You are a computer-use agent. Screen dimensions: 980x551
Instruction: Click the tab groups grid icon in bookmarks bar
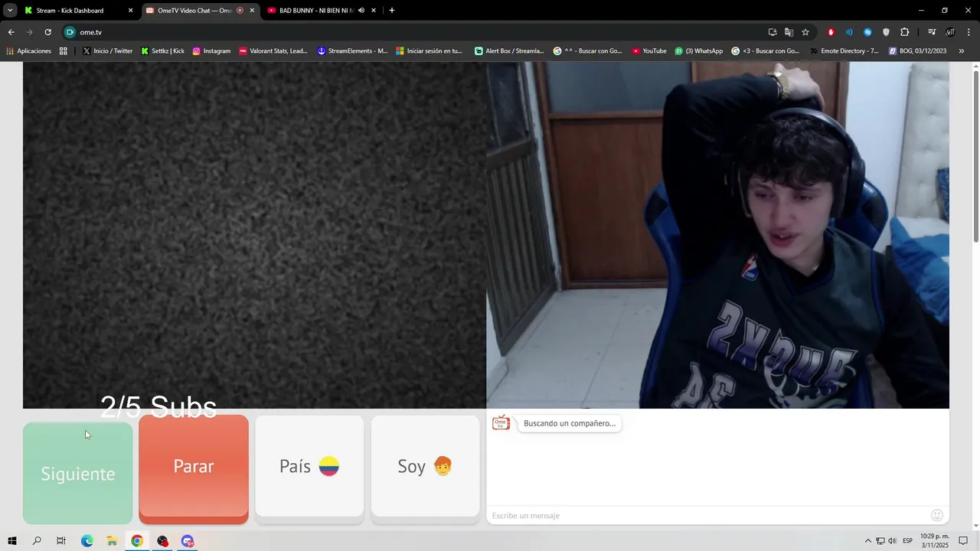click(63, 51)
